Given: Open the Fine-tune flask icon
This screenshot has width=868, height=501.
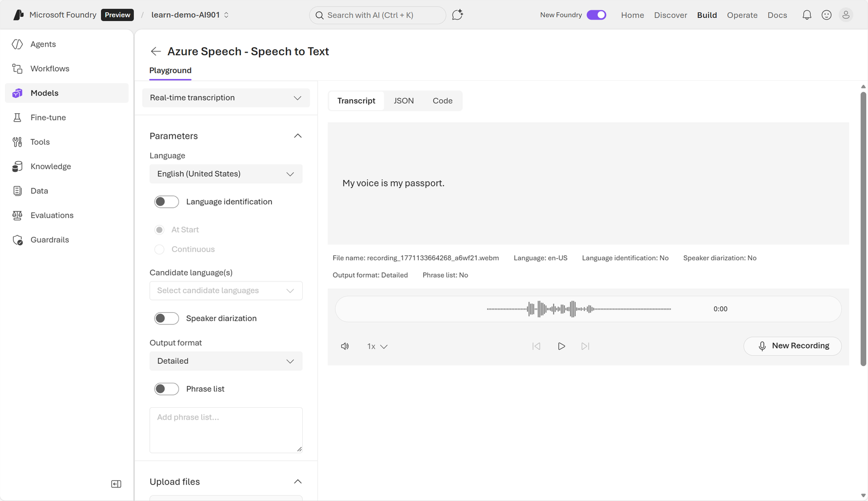Looking at the screenshot, I should [x=17, y=117].
